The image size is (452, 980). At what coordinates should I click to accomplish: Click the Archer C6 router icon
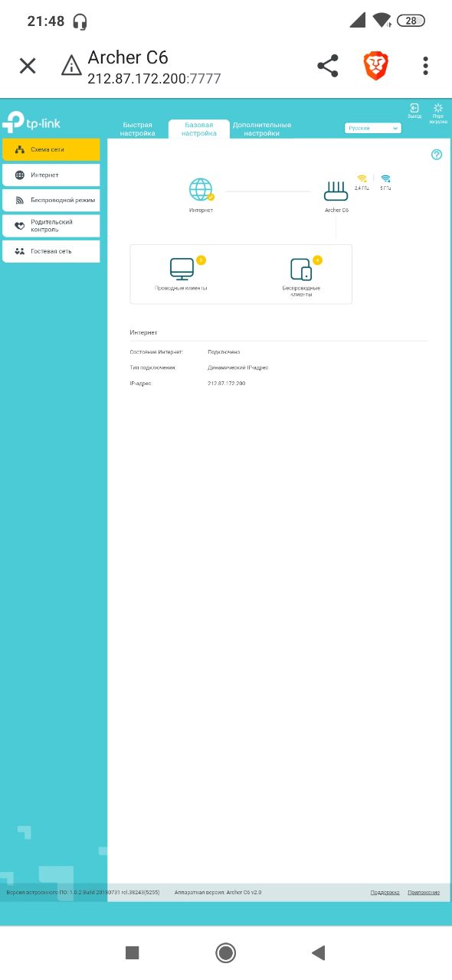(336, 190)
